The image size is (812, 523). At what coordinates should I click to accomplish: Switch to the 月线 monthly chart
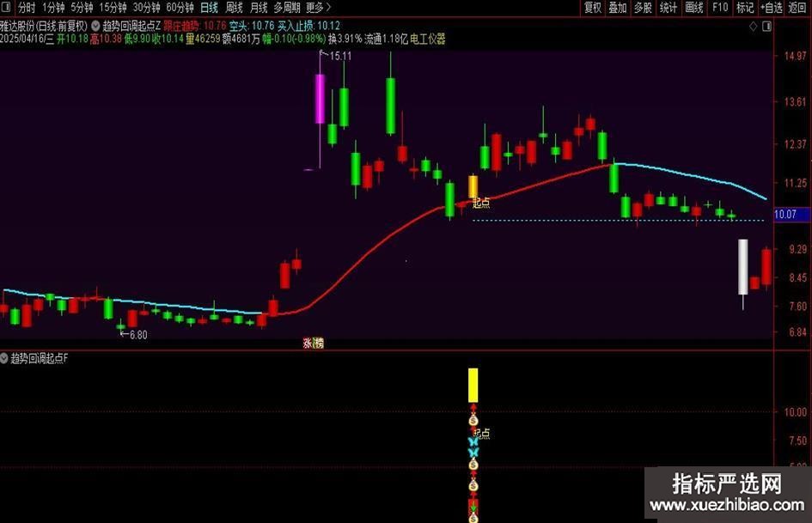(259, 8)
